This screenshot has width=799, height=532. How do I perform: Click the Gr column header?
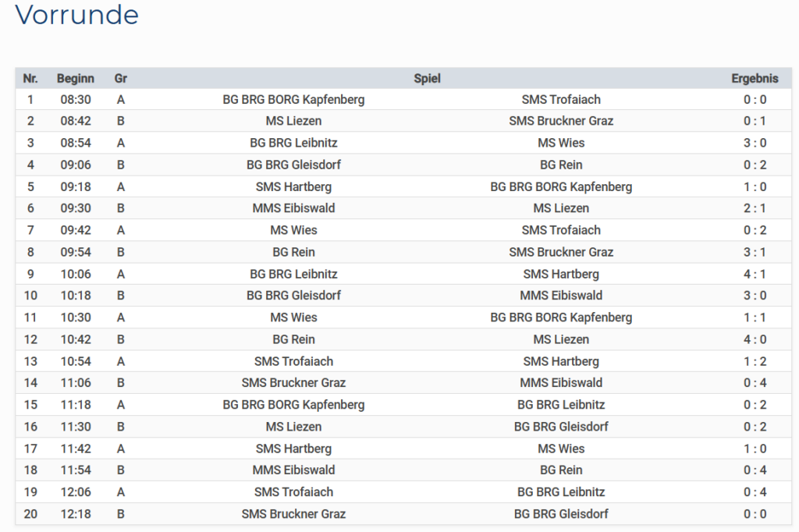pyautogui.click(x=121, y=78)
